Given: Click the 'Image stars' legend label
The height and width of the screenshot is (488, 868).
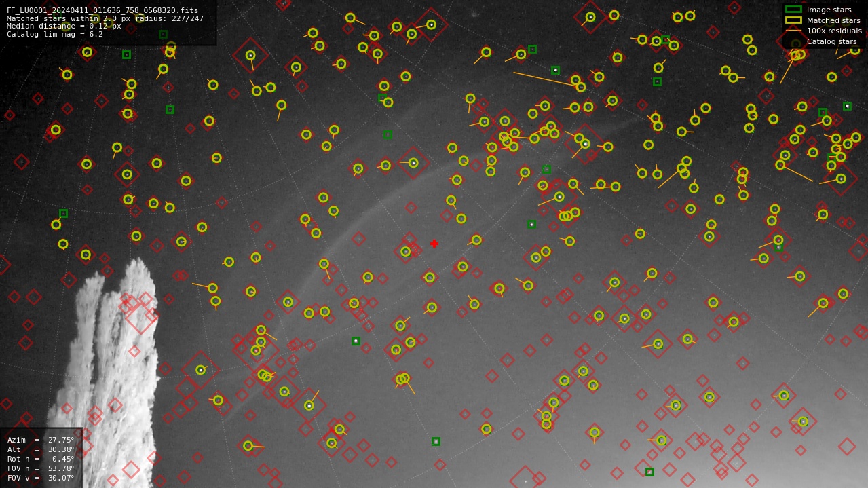Looking at the screenshot, I should pos(829,10).
